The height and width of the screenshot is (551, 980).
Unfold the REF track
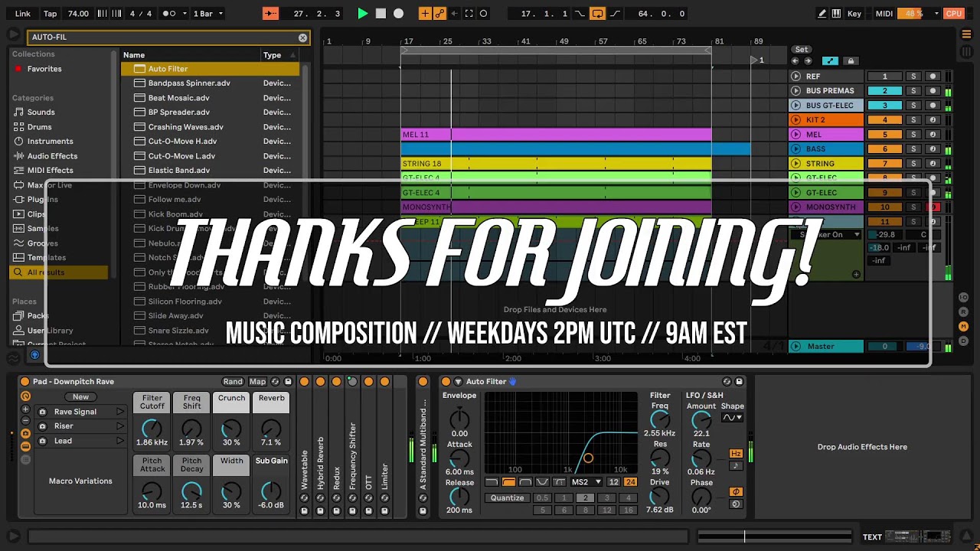(x=796, y=77)
